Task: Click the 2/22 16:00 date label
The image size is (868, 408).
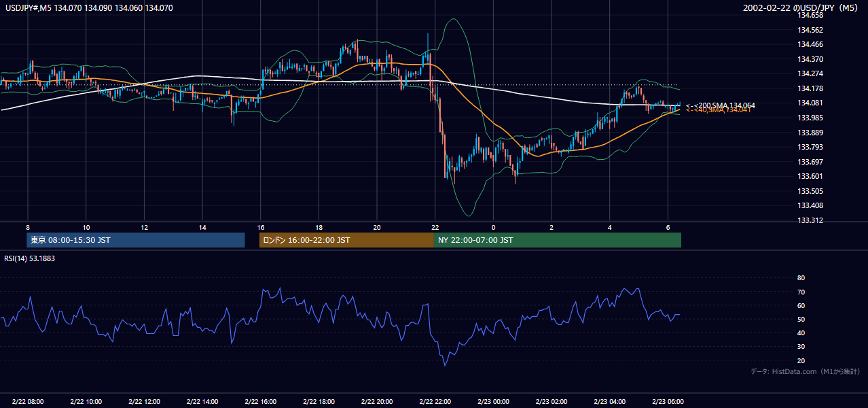Action: click(261, 402)
